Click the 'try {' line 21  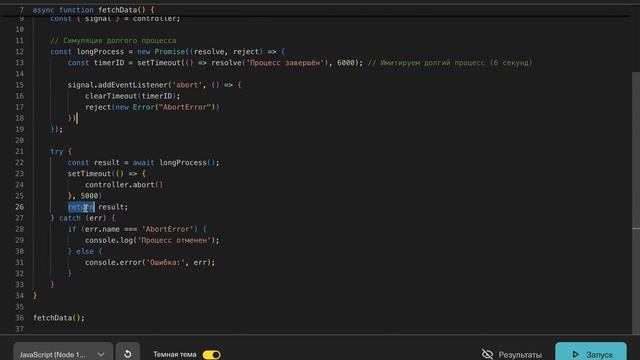pos(61,151)
